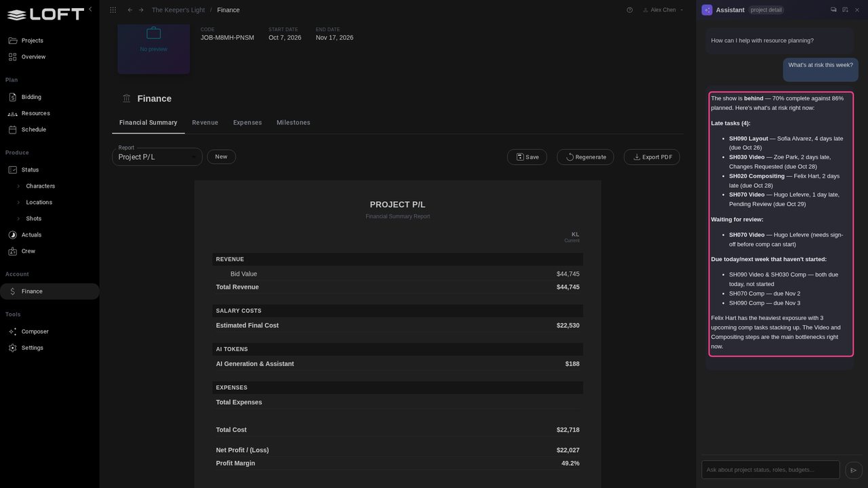Open Overview in the sidebar
This screenshot has width=868, height=488.
pyautogui.click(x=50, y=57)
